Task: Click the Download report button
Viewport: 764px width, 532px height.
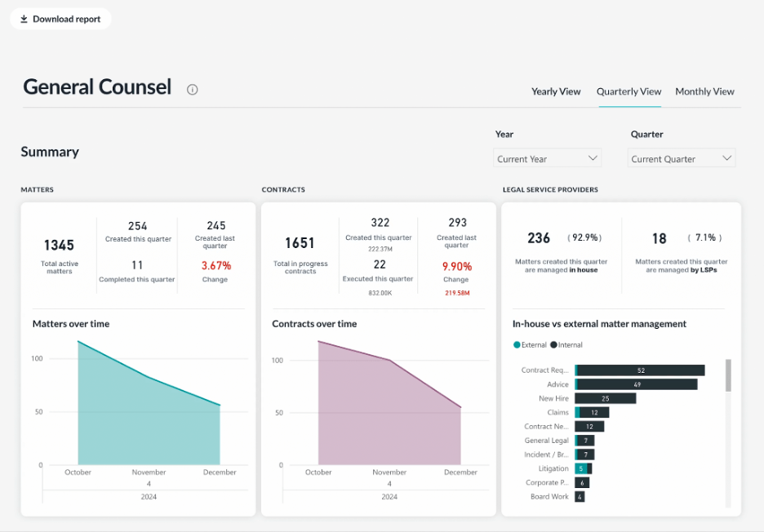Action: click(x=60, y=18)
